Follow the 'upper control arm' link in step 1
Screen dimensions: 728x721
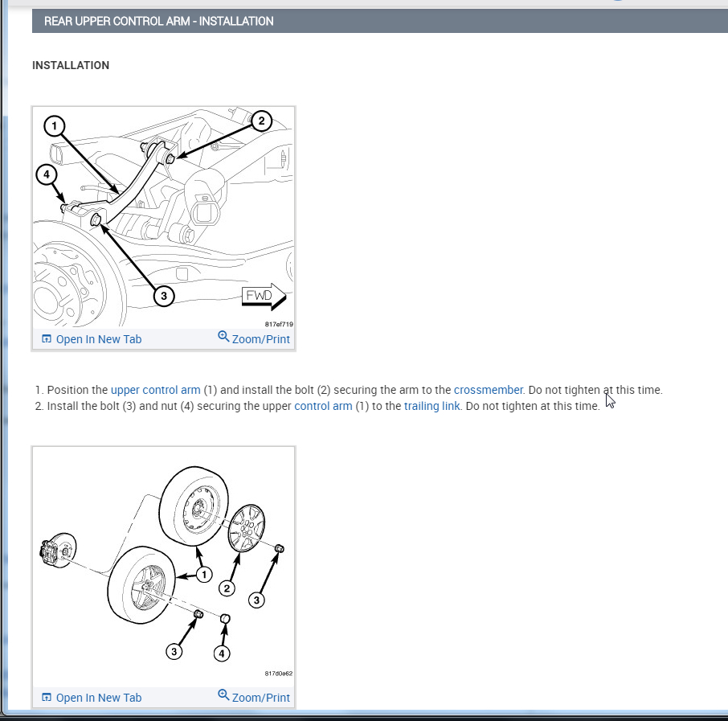click(x=156, y=390)
